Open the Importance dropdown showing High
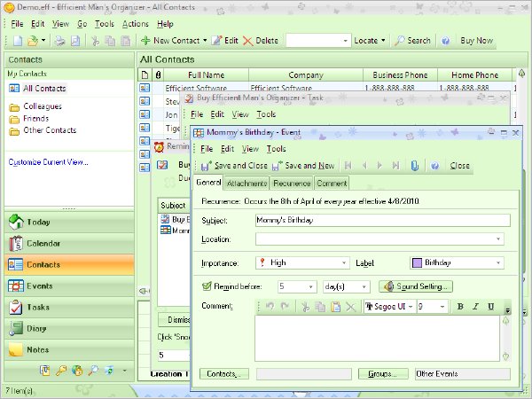The image size is (532, 399). (344, 263)
